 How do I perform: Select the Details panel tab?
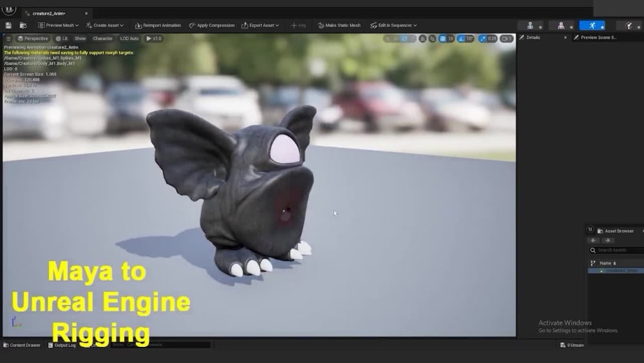point(533,37)
